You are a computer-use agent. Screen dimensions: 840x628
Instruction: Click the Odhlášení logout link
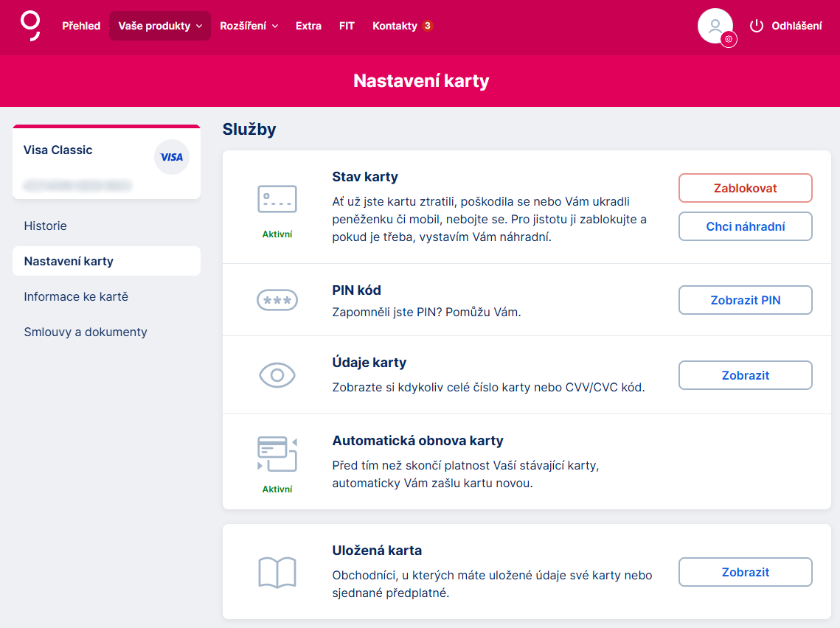click(796, 26)
